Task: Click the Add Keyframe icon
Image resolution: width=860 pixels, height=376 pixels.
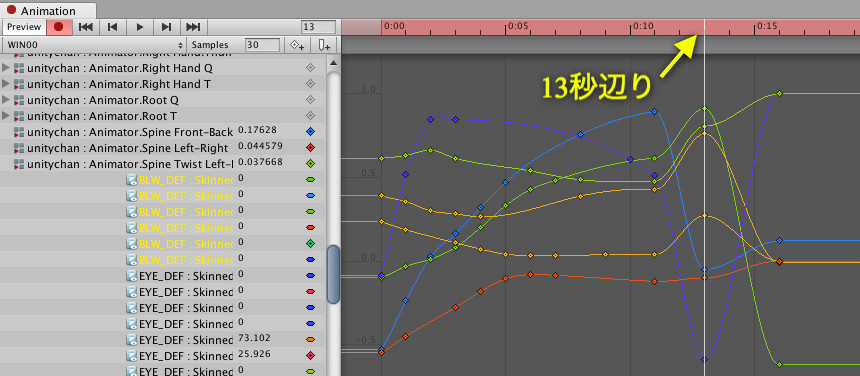Action: pyautogui.click(x=297, y=45)
